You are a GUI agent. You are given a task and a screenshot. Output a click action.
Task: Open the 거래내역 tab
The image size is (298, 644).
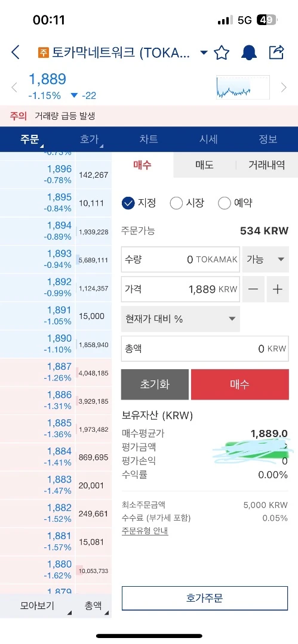(267, 165)
